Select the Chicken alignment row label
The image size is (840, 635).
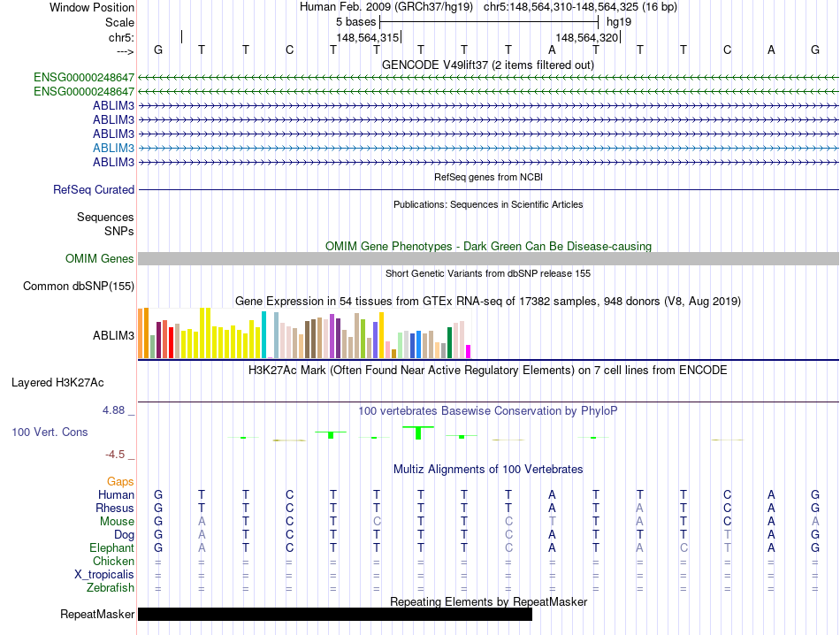click(113, 561)
